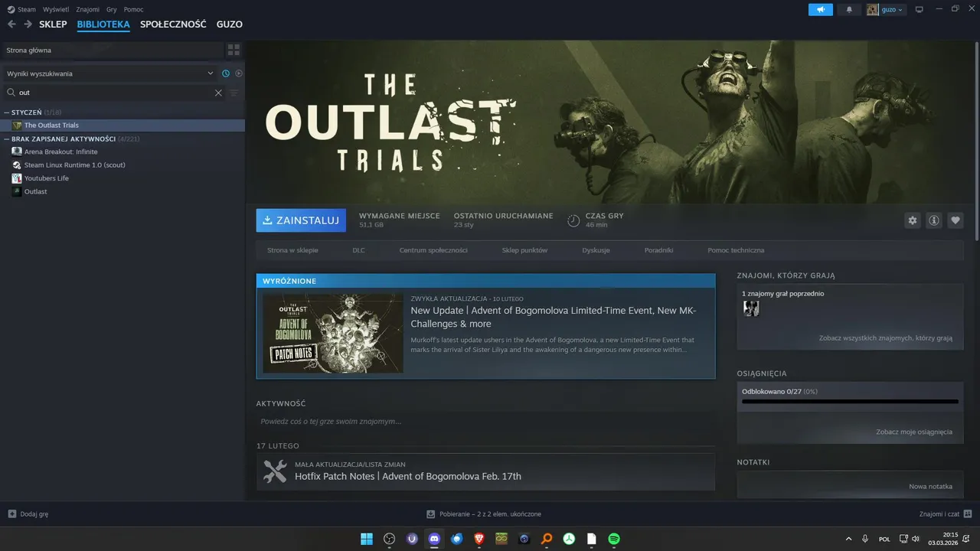Go to the BIBLIOTEKA tab
Image resolution: width=980 pixels, height=551 pixels.
click(x=103, y=24)
